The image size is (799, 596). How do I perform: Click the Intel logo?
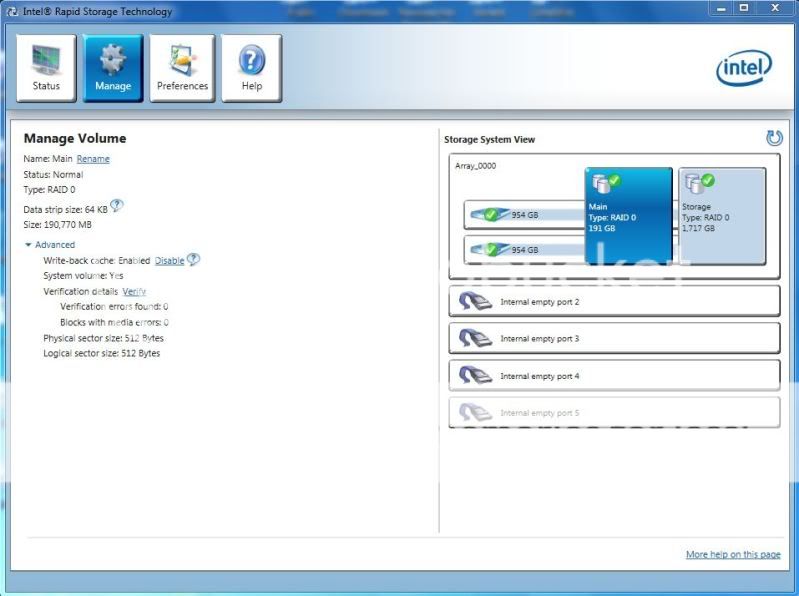coord(744,68)
